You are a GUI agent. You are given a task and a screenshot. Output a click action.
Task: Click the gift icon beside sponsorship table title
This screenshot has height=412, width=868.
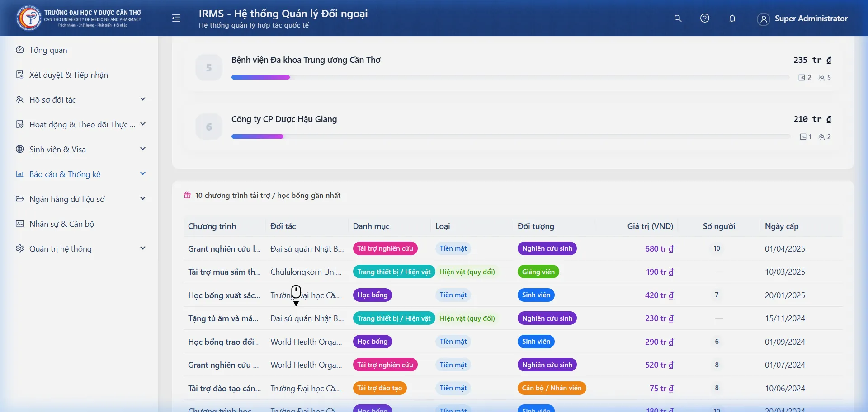point(187,195)
